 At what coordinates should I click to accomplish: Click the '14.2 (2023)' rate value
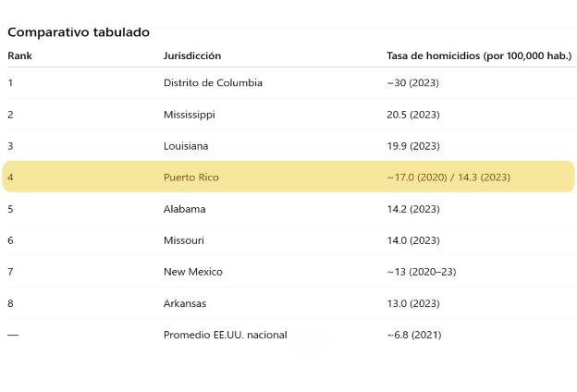pos(413,209)
